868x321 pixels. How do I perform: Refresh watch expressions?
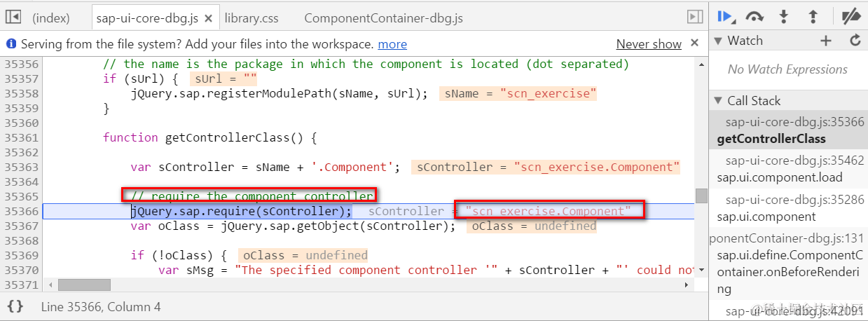[855, 41]
